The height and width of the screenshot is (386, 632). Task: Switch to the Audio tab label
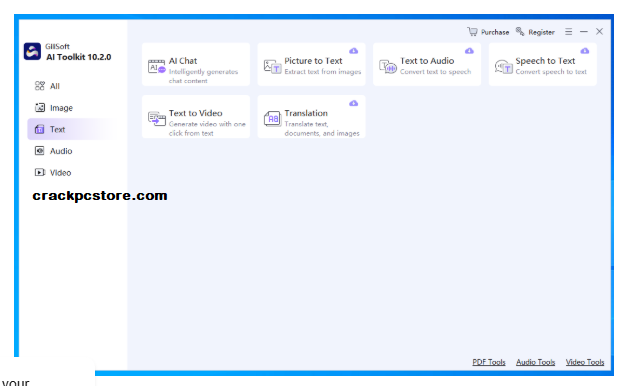point(61,151)
